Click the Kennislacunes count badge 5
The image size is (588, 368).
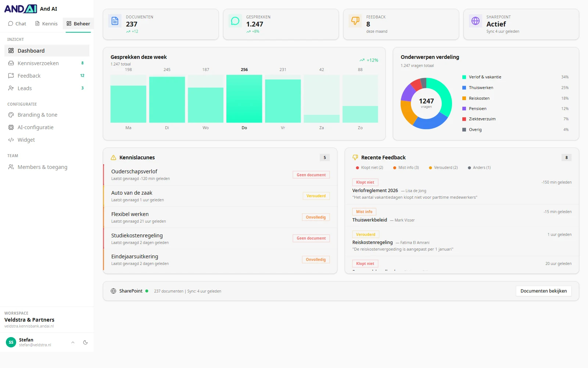click(325, 158)
